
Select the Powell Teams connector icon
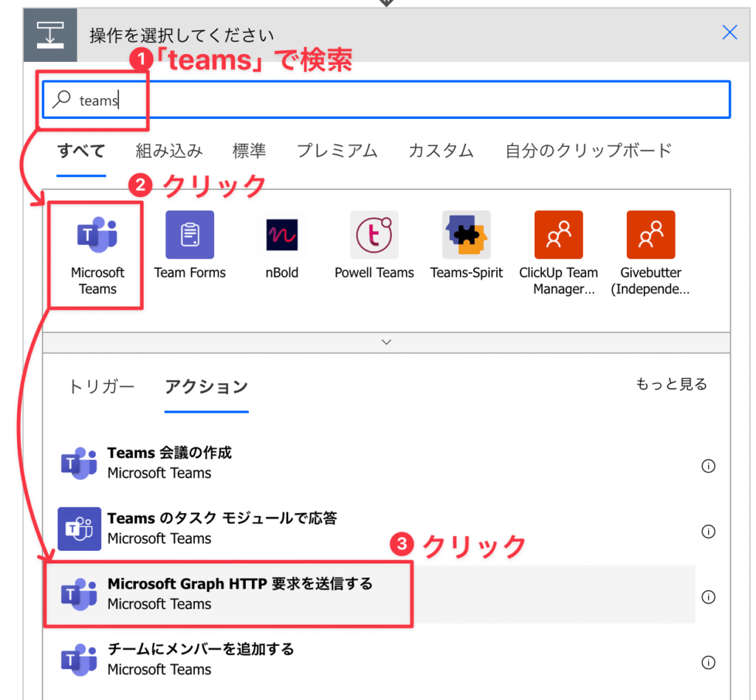point(374,235)
